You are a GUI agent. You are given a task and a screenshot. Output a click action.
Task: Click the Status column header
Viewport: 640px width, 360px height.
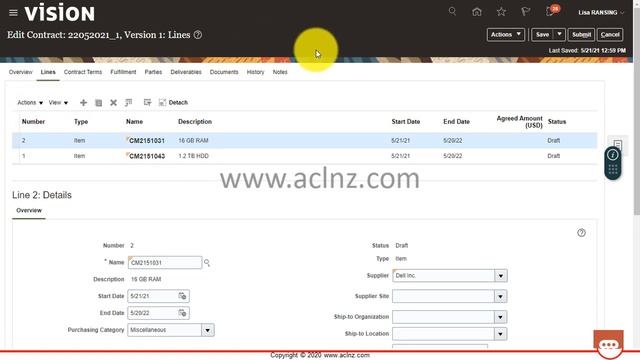(x=557, y=122)
